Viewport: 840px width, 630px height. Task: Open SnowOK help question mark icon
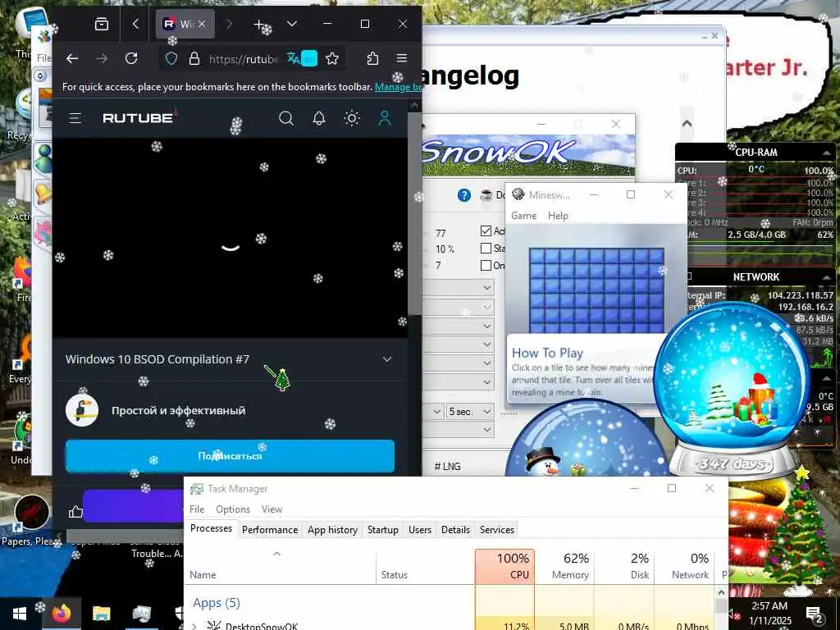tap(464, 195)
